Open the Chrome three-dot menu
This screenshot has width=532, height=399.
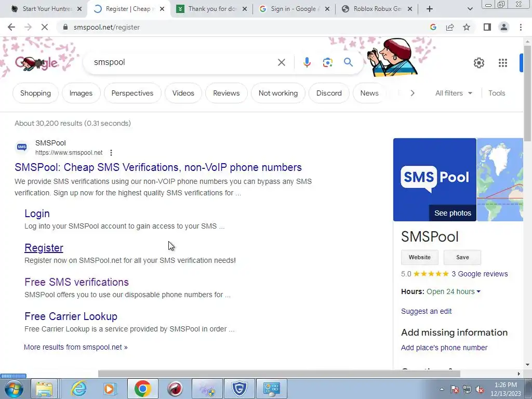coord(521,27)
